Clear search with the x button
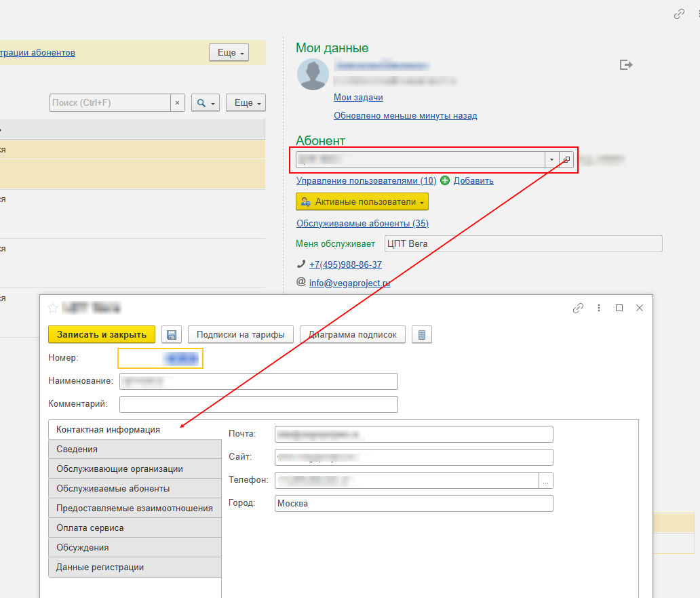The width and height of the screenshot is (700, 598). point(178,102)
